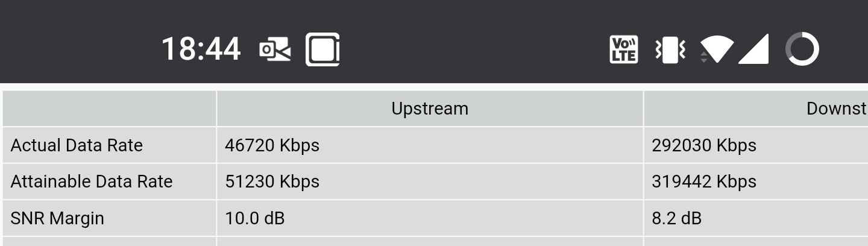Tap the cellular signal strength icon
This screenshot has width=868, height=246.
[753, 49]
